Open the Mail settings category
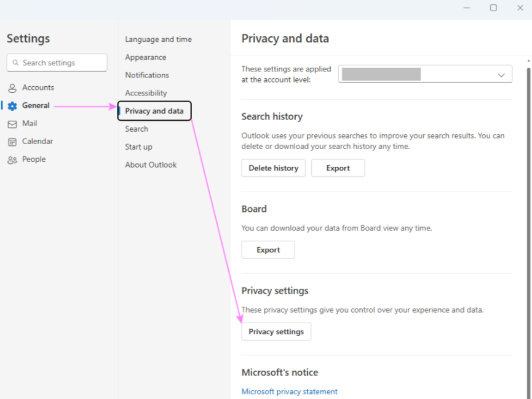Image resolution: width=532 pixels, height=399 pixels. (30, 124)
